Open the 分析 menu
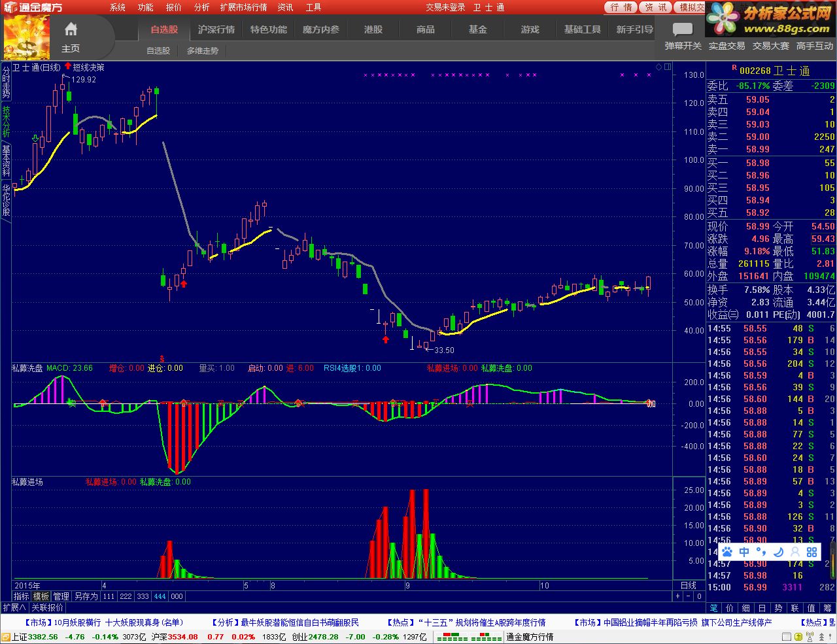The height and width of the screenshot is (644, 837). (202, 7)
